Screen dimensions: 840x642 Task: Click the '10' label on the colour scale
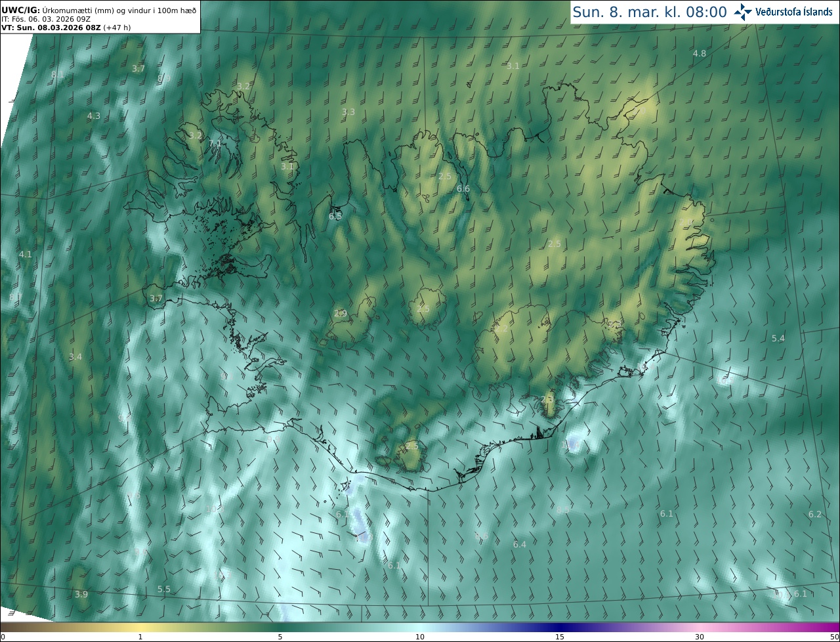click(420, 637)
